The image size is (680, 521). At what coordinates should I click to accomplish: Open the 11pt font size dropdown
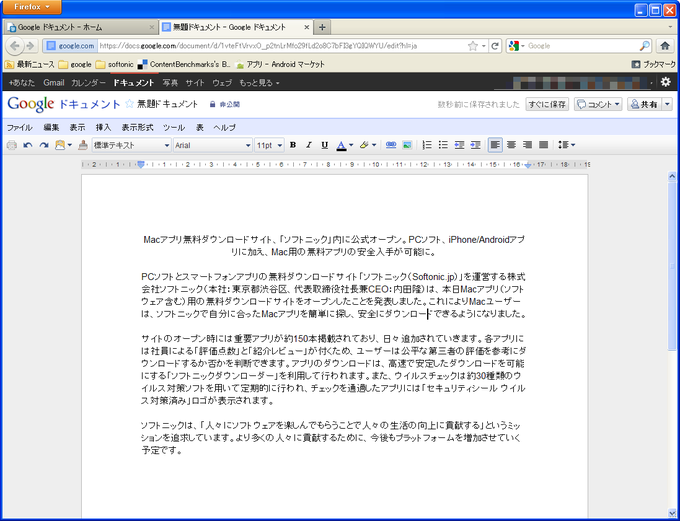269,145
